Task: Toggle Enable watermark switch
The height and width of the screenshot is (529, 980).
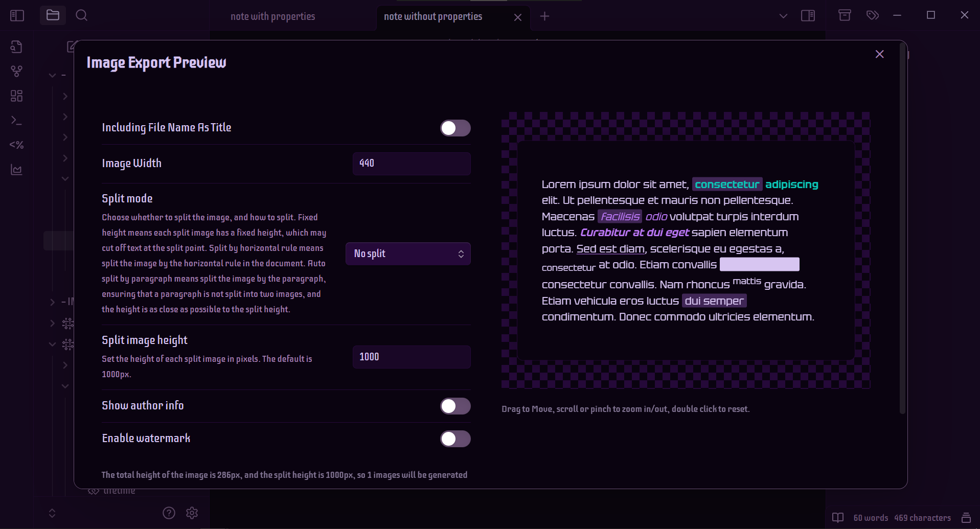Action: (455, 439)
